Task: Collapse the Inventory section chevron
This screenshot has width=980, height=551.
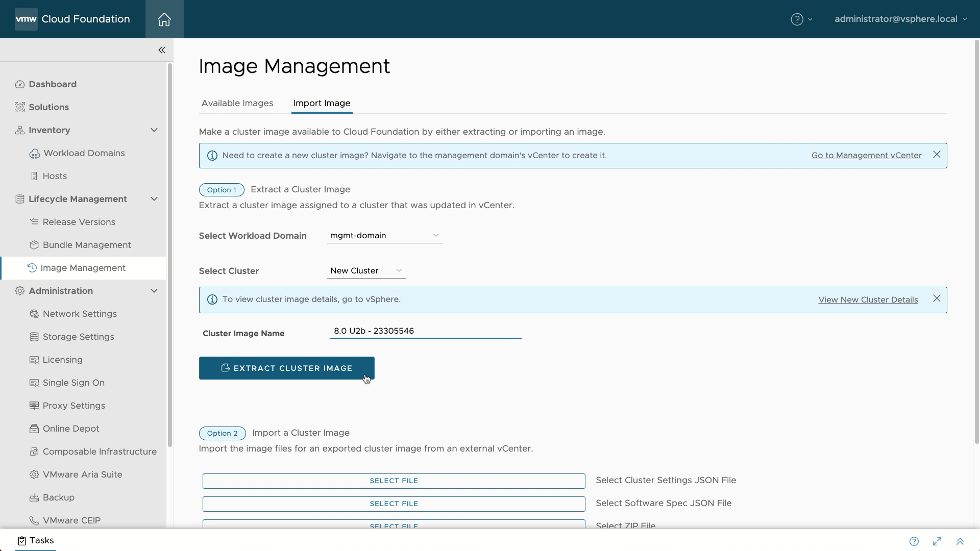Action: tap(154, 130)
